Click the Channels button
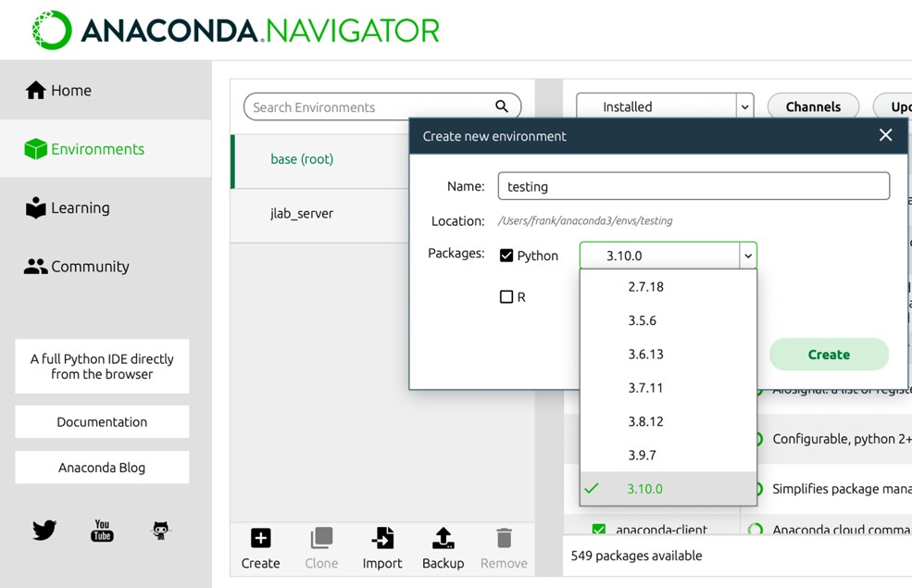Viewport: 912px width, 588px height. tap(813, 106)
